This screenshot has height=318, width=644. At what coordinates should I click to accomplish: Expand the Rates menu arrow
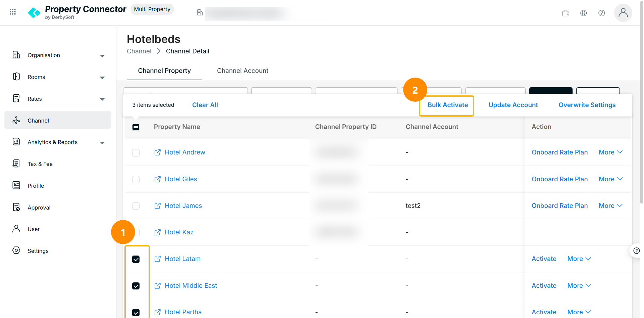102,99
